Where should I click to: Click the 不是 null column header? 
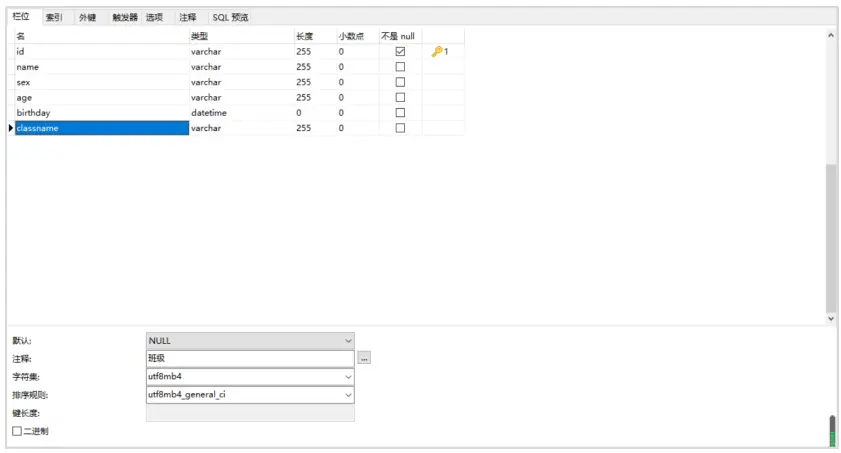click(x=400, y=36)
